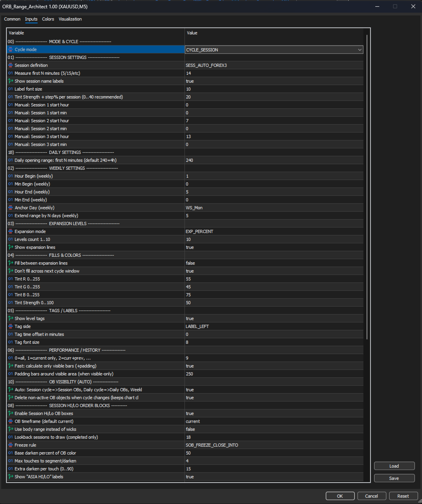This screenshot has width=422, height=504.
Task: Click bool icon beside Show expansion lines
Action: click(x=11, y=247)
